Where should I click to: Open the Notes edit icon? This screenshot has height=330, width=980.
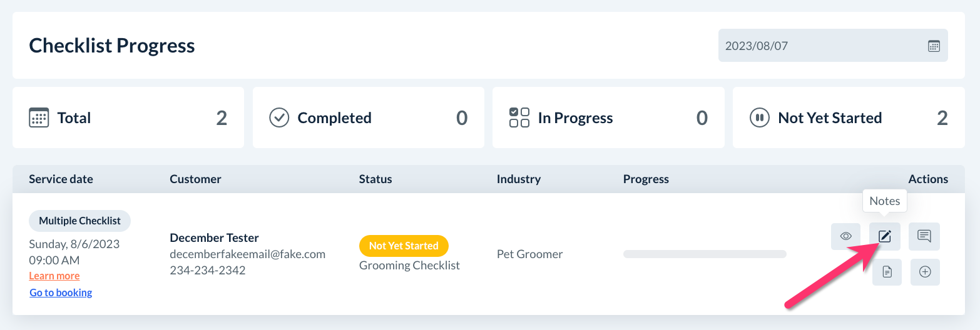884,236
